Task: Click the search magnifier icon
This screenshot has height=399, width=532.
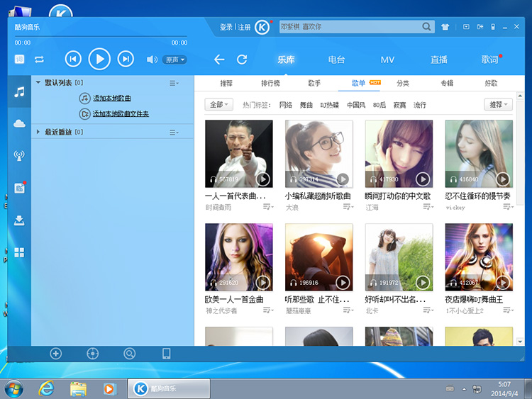Action: 426,26
